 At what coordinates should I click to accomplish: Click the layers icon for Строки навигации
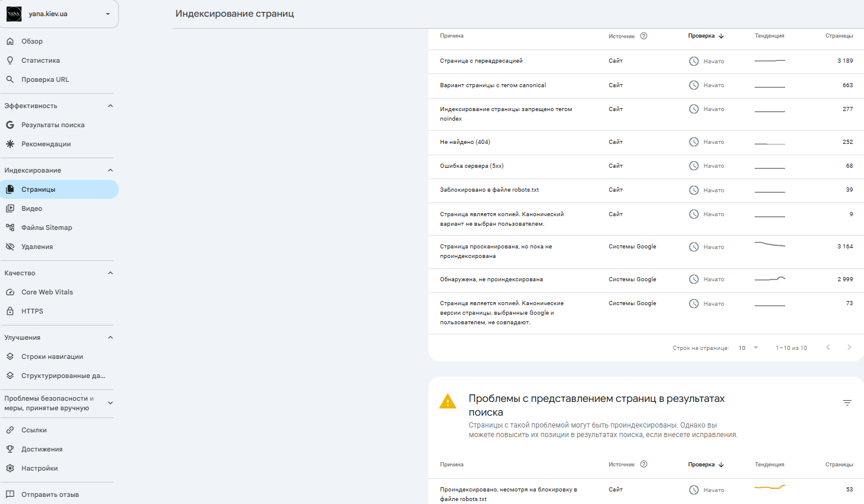(10, 357)
